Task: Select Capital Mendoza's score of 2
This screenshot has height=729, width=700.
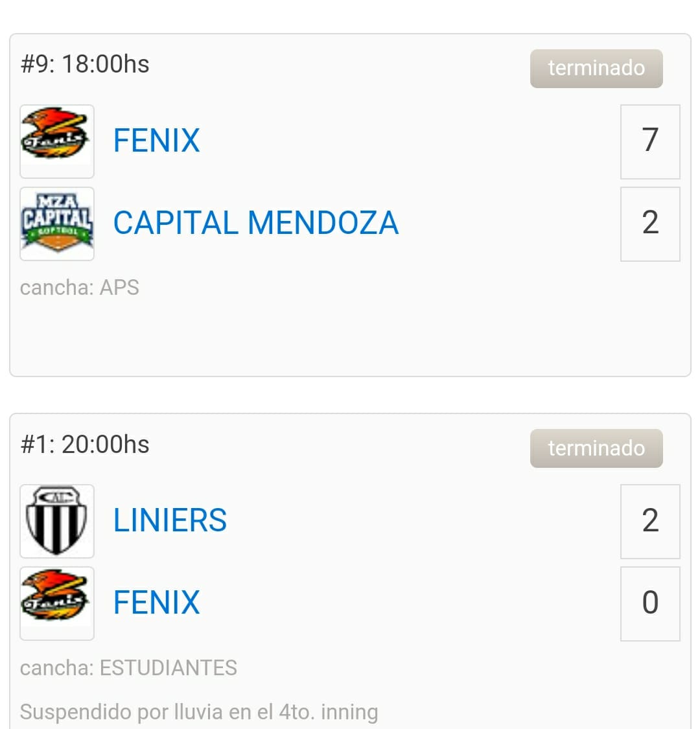Action: [x=649, y=224]
